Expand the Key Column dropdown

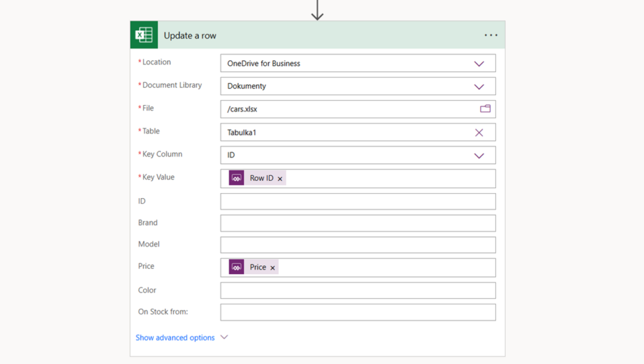pyautogui.click(x=479, y=155)
